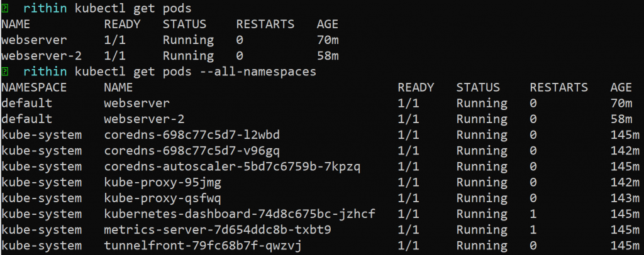Click coredns-698c77c5d7-l2wbd pod name
644x255 pixels.
192,135
